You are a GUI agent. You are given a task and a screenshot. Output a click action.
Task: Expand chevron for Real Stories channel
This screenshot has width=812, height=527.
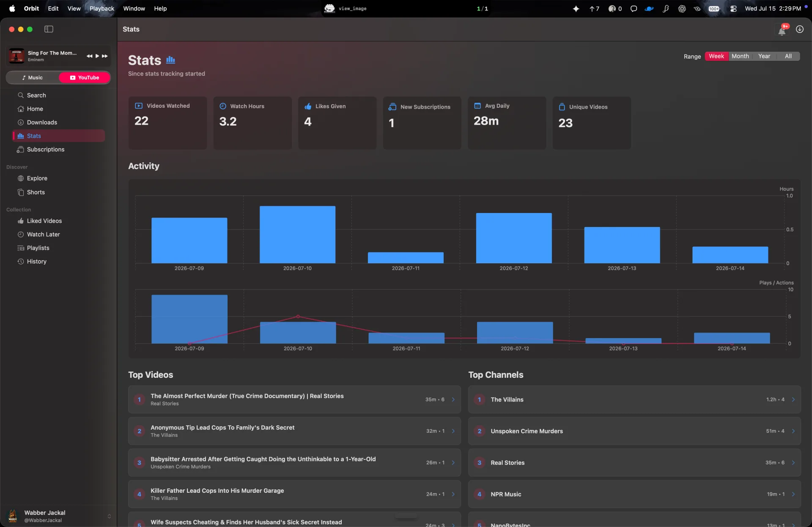coord(793,463)
